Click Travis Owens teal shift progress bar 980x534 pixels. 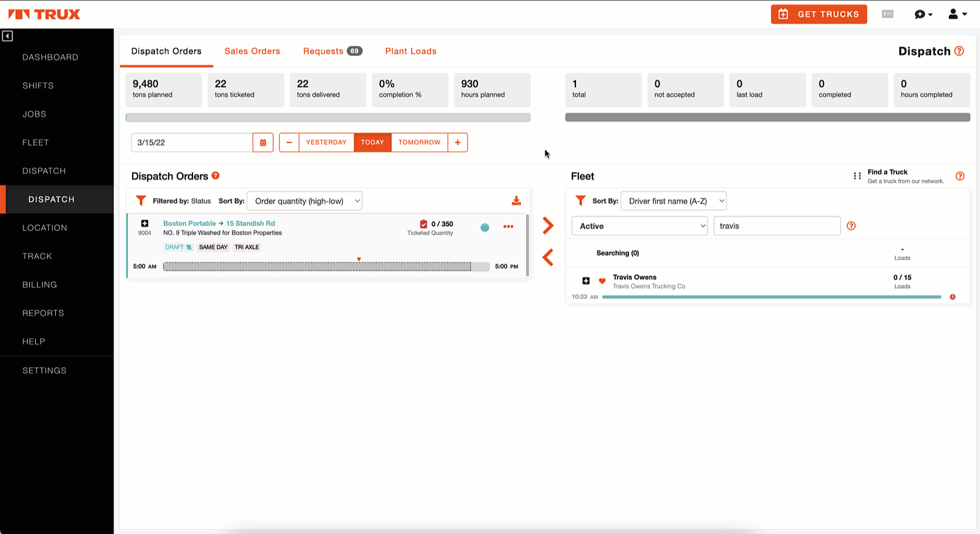coord(772,297)
